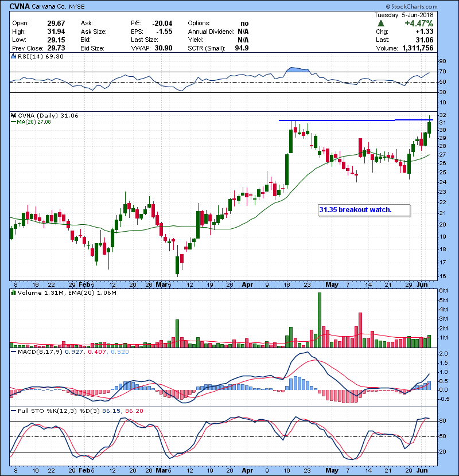Screen dimensions: 459x476
Task: Click the 80 stochastic axis label
Action: point(442,421)
